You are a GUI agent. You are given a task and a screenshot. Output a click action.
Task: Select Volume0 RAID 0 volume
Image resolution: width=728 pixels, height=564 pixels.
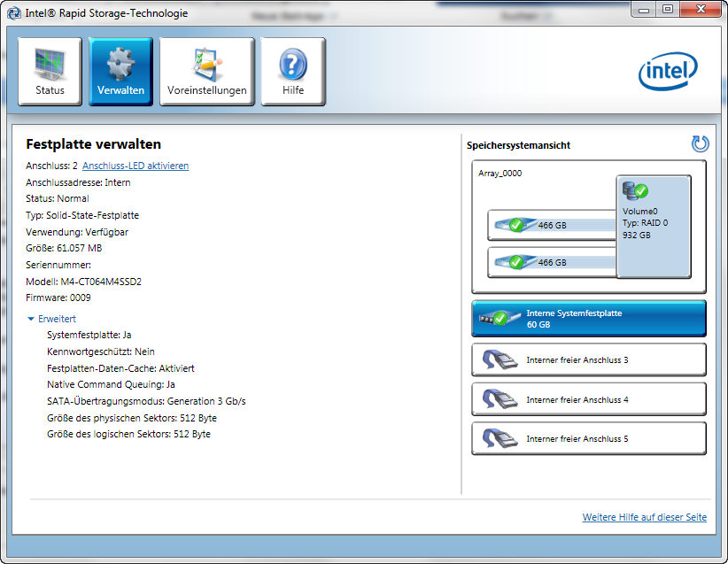[654, 227]
